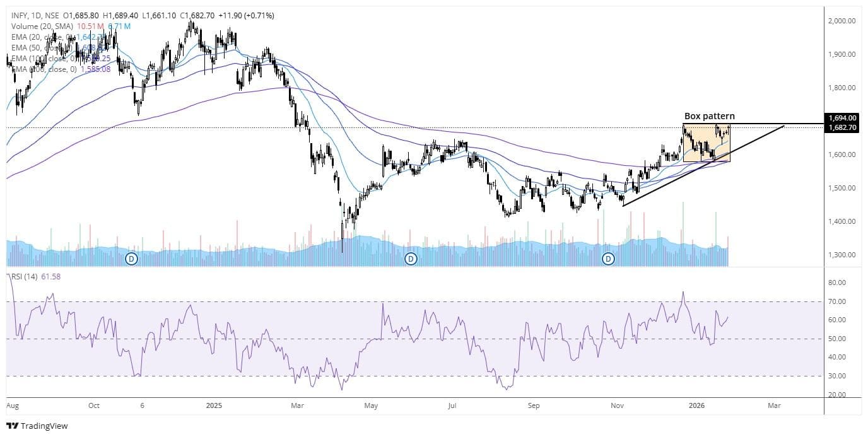This screenshot has width=868, height=437.
Task: Click the 1,682.70 last-price label on axis
Action: coord(843,127)
